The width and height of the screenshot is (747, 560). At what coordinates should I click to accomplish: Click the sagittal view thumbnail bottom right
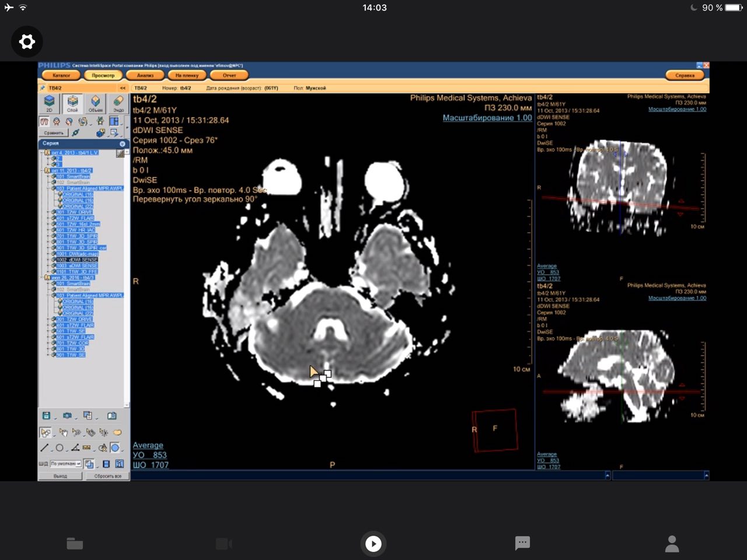click(x=622, y=376)
